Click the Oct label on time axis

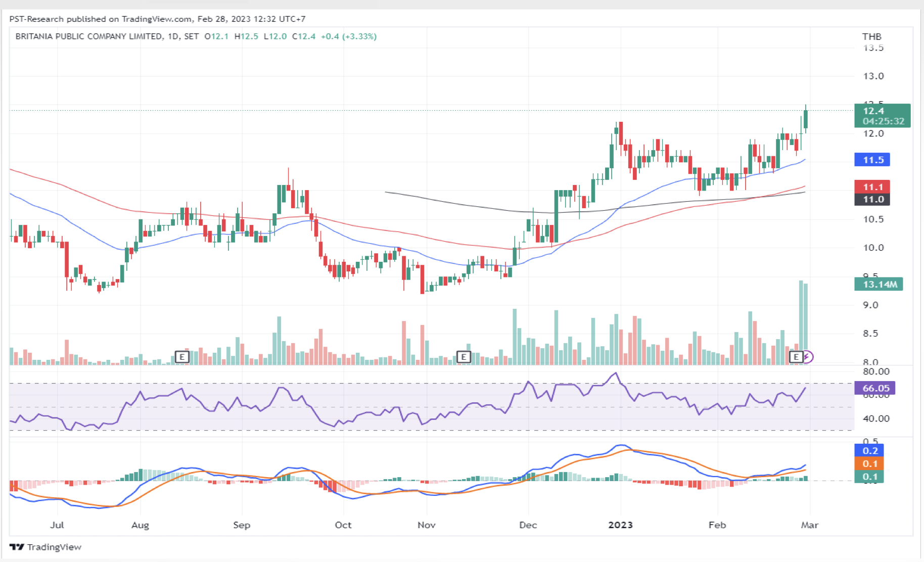point(343,525)
